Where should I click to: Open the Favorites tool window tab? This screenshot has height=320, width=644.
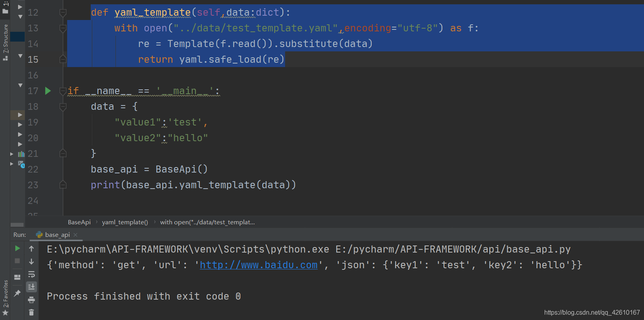pyautogui.click(x=5, y=293)
